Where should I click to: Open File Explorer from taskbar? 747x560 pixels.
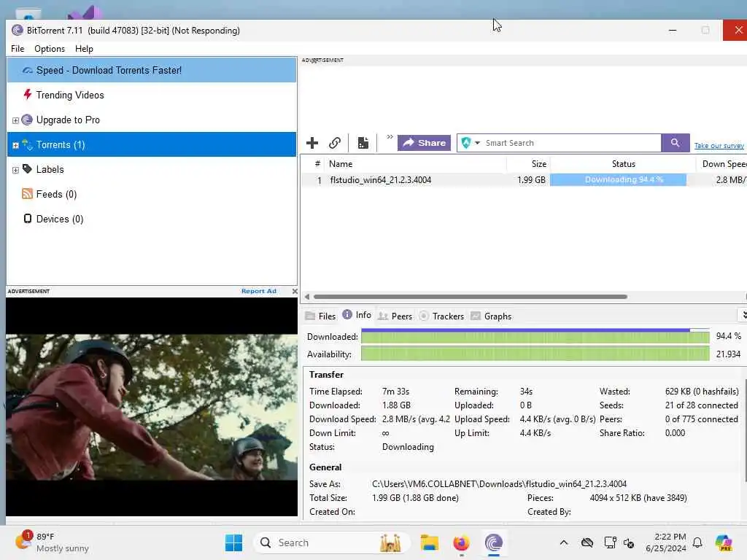click(429, 542)
